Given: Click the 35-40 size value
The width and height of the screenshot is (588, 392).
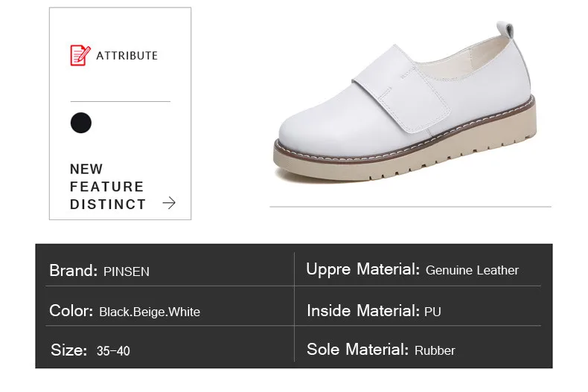Looking at the screenshot, I should (113, 351).
